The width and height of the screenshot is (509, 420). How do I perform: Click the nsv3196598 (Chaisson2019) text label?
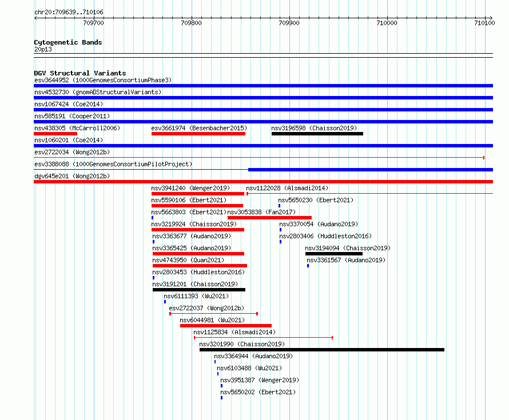[314, 128]
